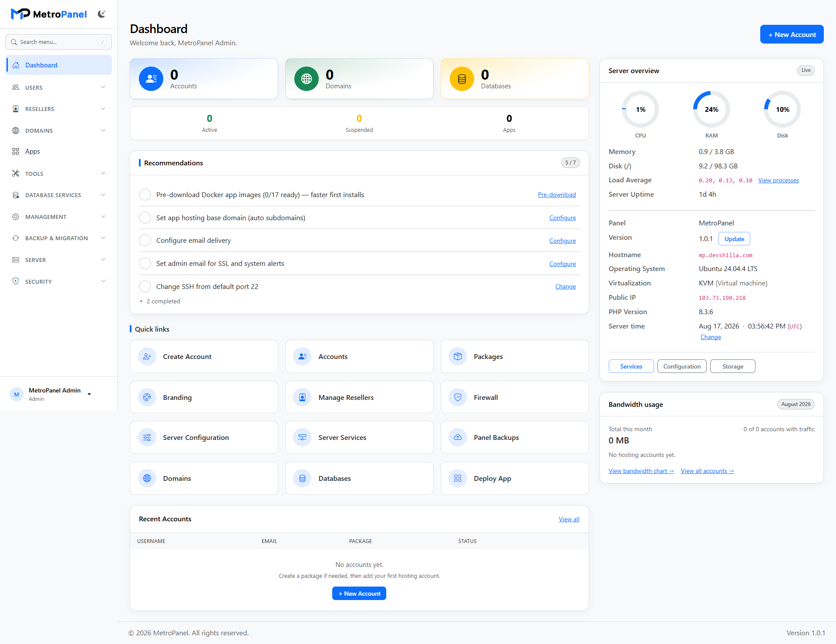Click the Panel Backups cloud icon

pyautogui.click(x=458, y=437)
